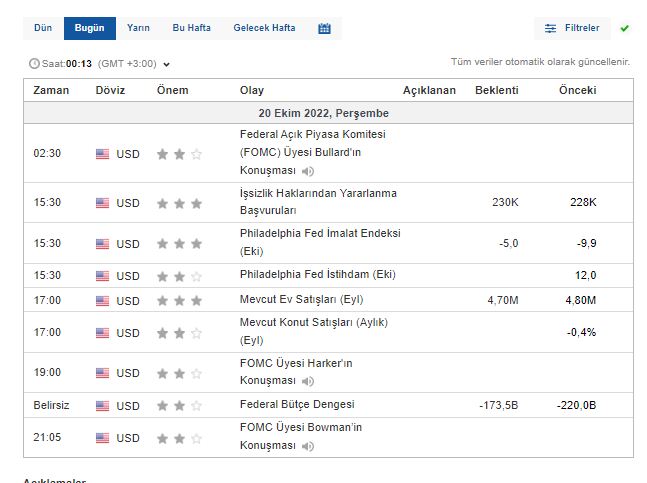Switch to the Dün tab
This screenshot has width=647, height=483.
[x=43, y=28]
